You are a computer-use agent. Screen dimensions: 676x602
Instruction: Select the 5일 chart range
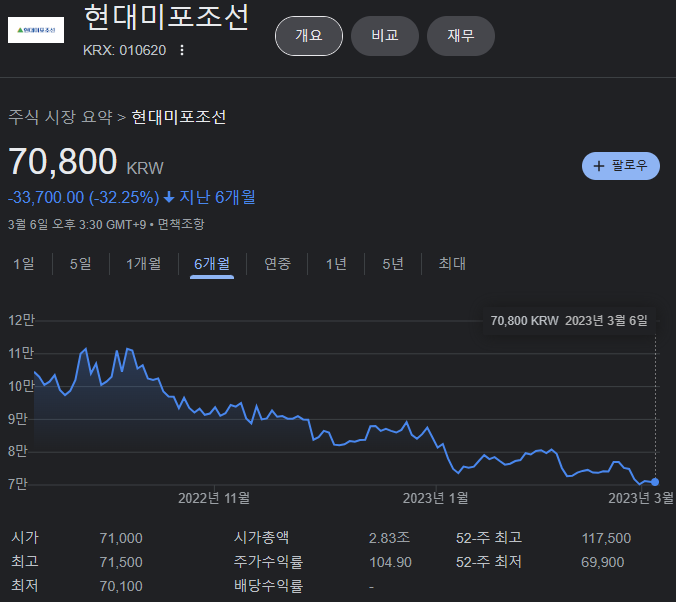tap(81, 263)
